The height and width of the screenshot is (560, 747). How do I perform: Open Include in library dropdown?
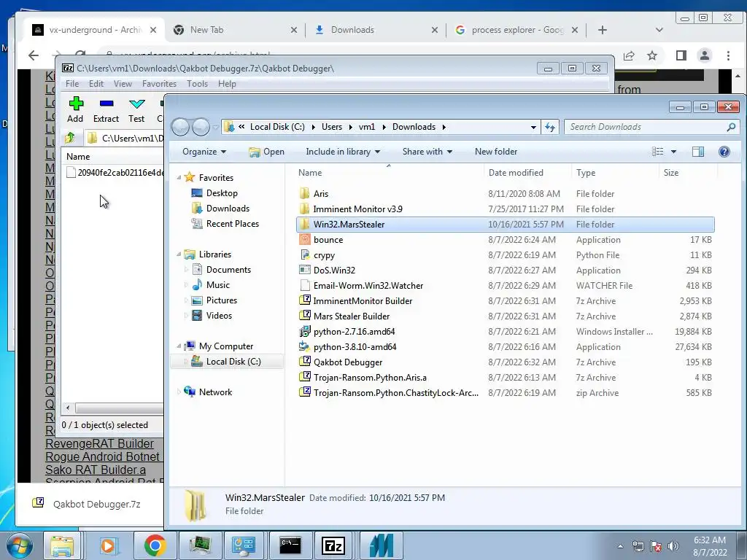click(x=343, y=152)
